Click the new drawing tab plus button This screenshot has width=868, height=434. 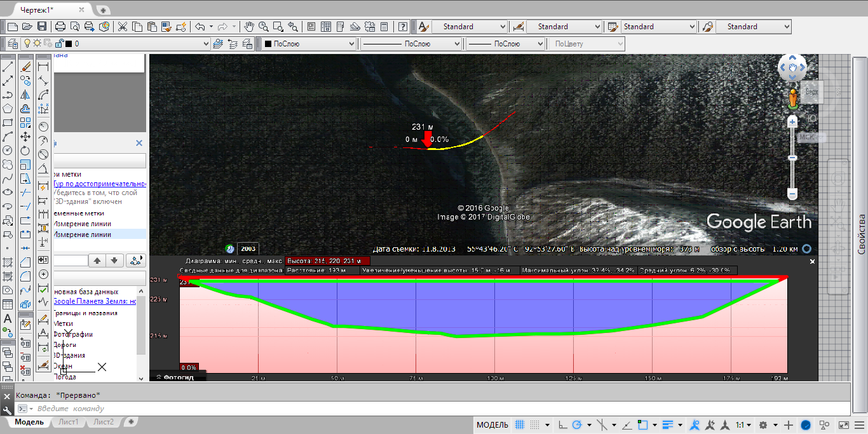(104, 10)
